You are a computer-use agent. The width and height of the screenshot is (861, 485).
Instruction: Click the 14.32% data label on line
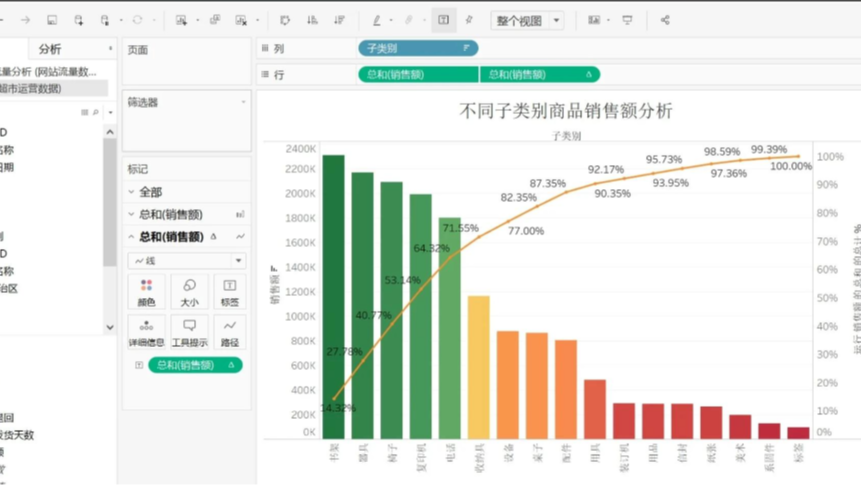(x=338, y=408)
